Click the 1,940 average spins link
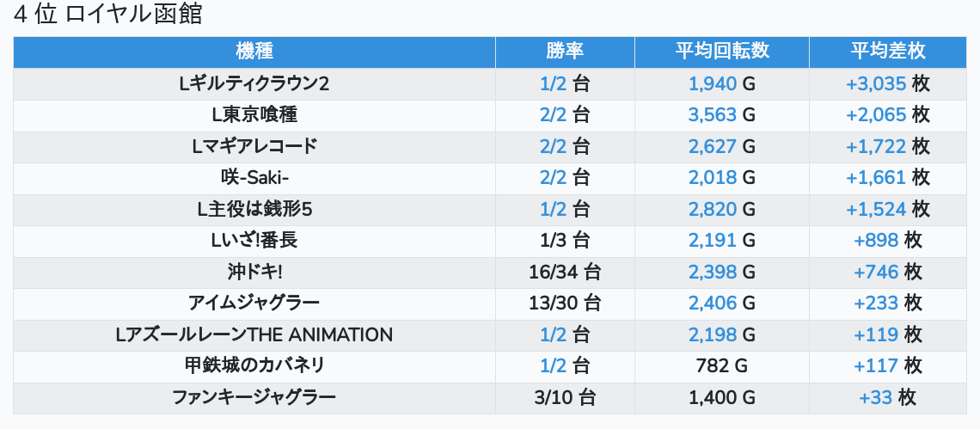 click(712, 83)
